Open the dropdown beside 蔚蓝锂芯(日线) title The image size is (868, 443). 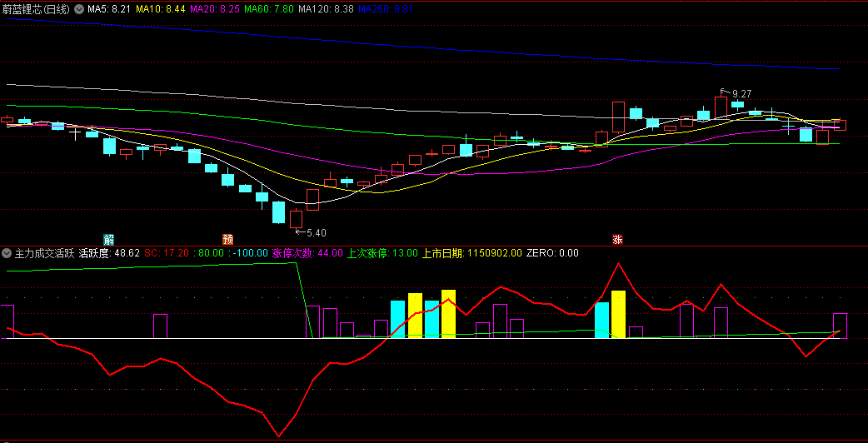pos(79,9)
